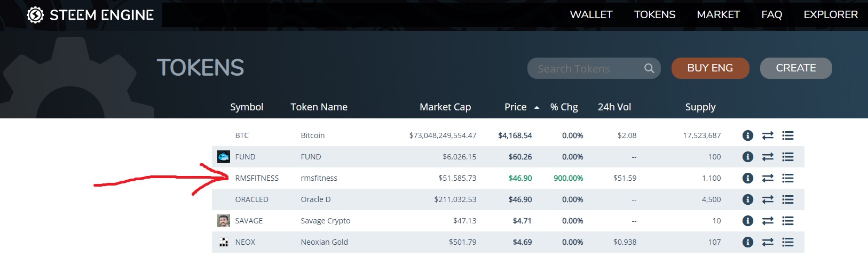
Task: Sort by Token Name column
Action: click(x=319, y=107)
